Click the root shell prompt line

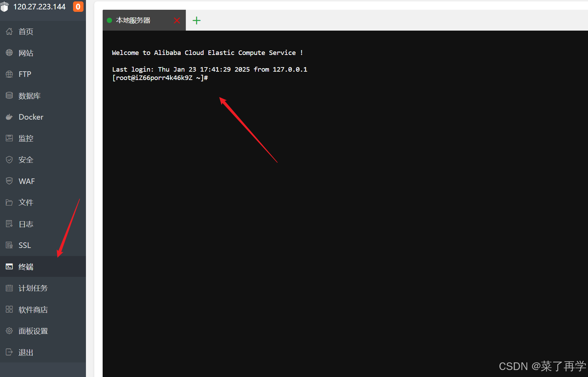(x=160, y=78)
